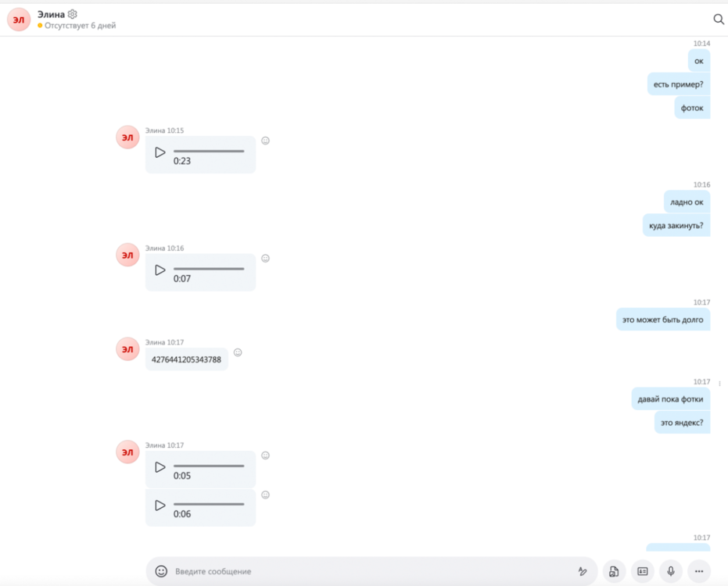Click the ЭЛ avatar in chat header
Viewport: 728px width, 586px height.
pyautogui.click(x=19, y=20)
